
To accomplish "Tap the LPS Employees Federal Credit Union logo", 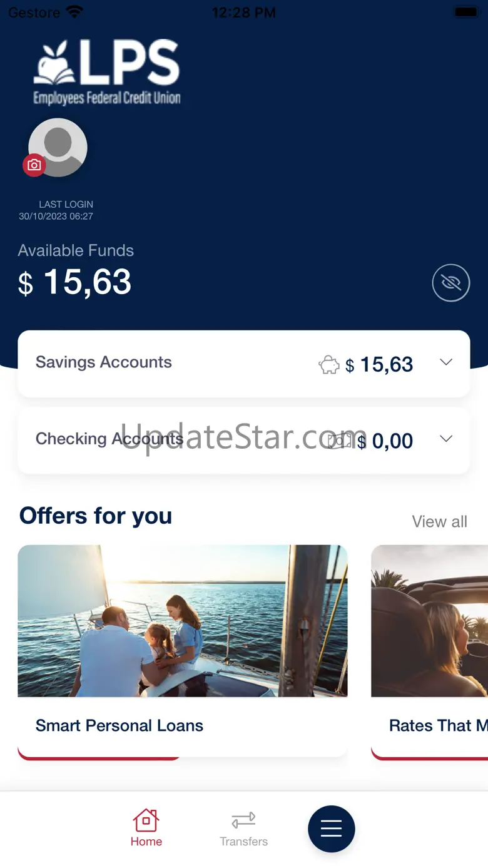I will pos(107,73).
